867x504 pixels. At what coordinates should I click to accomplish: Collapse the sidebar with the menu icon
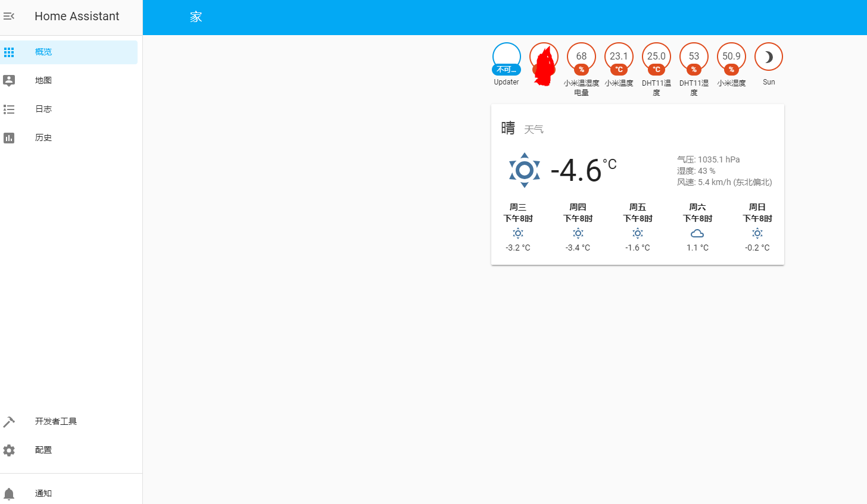[x=9, y=17]
